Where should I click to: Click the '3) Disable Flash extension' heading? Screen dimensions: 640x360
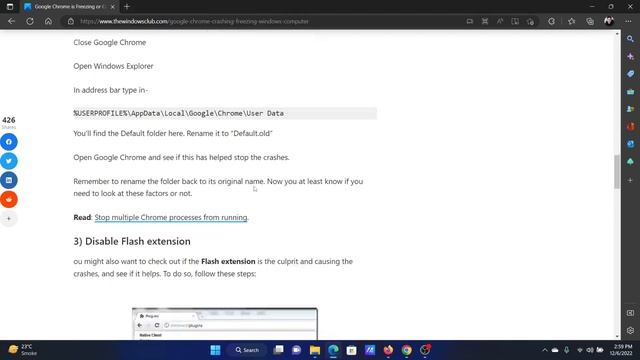click(132, 241)
